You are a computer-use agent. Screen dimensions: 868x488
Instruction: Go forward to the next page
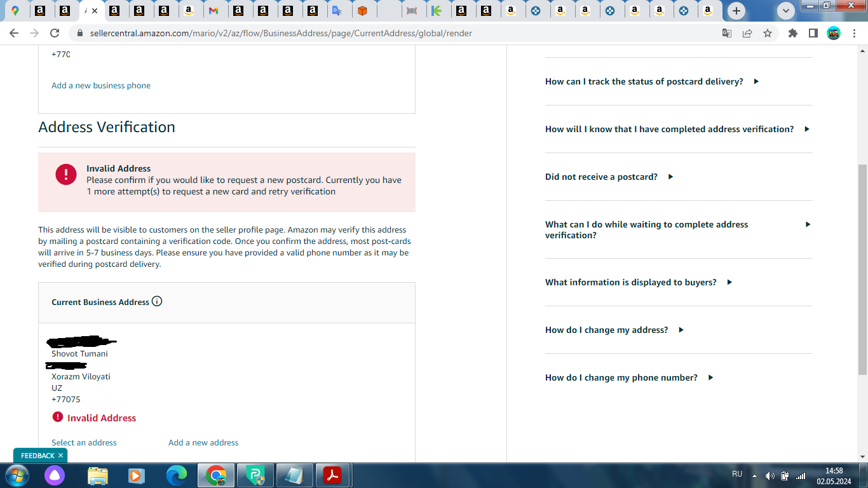coord(35,33)
